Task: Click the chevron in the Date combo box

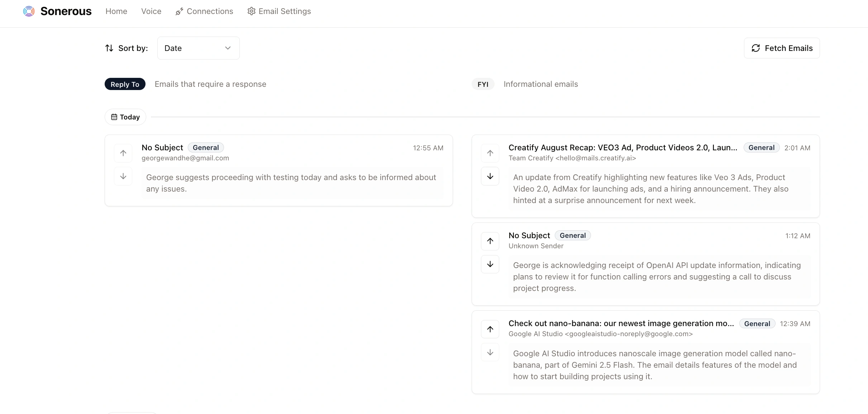Action: click(x=228, y=48)
